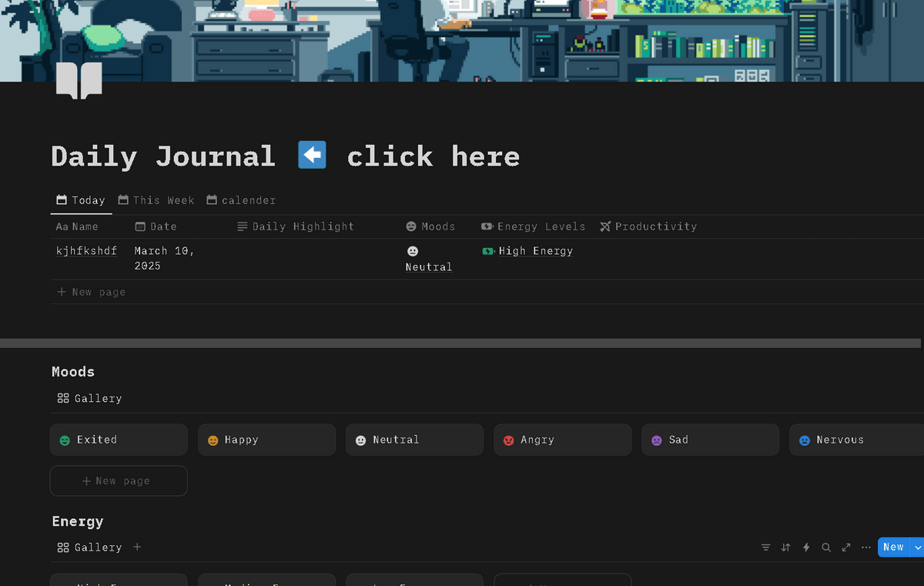Image resolution: width=924 pixels, height=586 pixels.
Task: Open the Today view tab
Action: click(x=81, y=200)
